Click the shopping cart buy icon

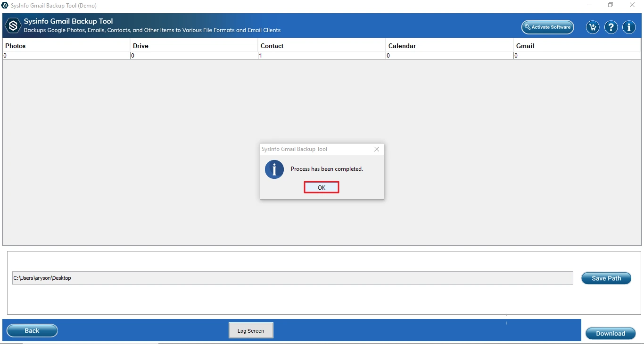coord(593,27)
